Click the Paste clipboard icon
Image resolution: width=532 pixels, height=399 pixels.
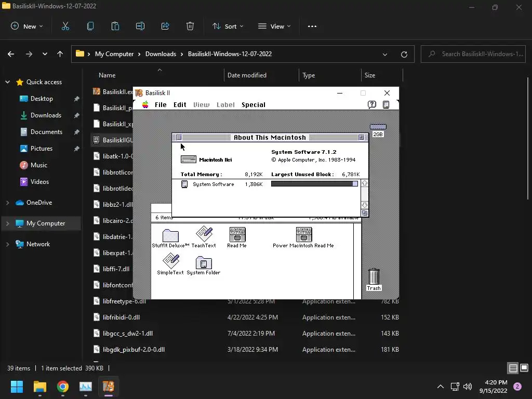pos(115,26)
